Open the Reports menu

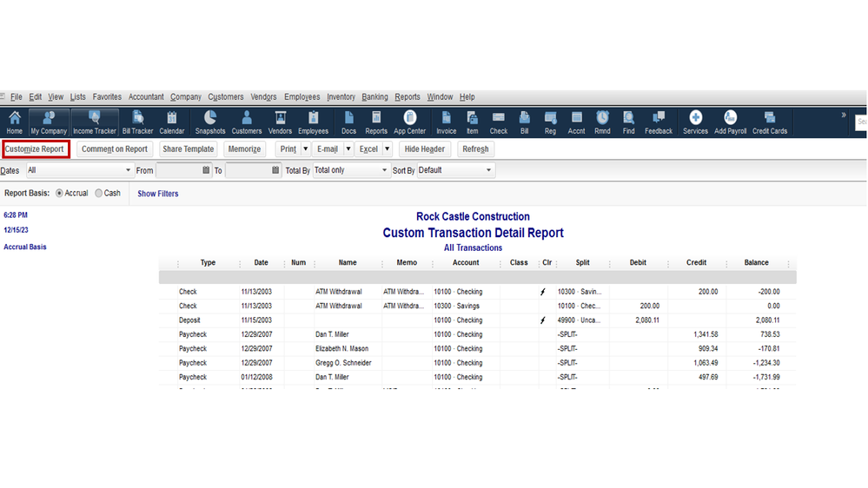[407, 97]
